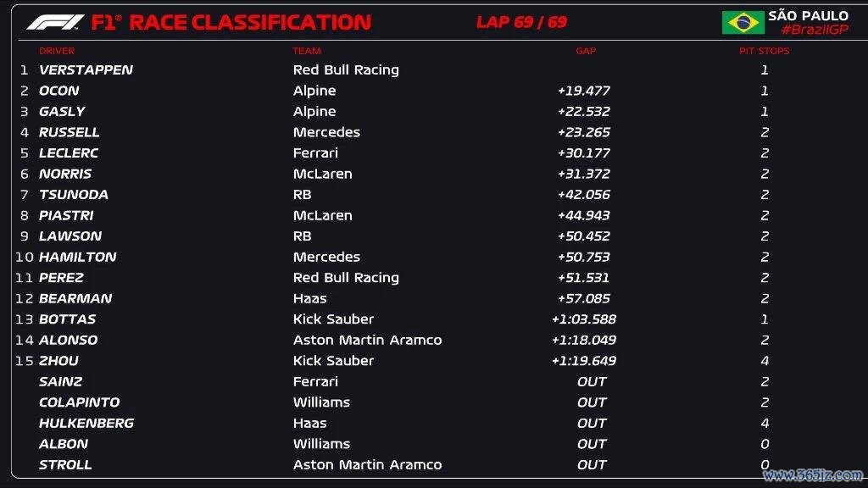Click the OUT status for SAINZ
This screenshot has height=488, width=868.
[592, 382]
